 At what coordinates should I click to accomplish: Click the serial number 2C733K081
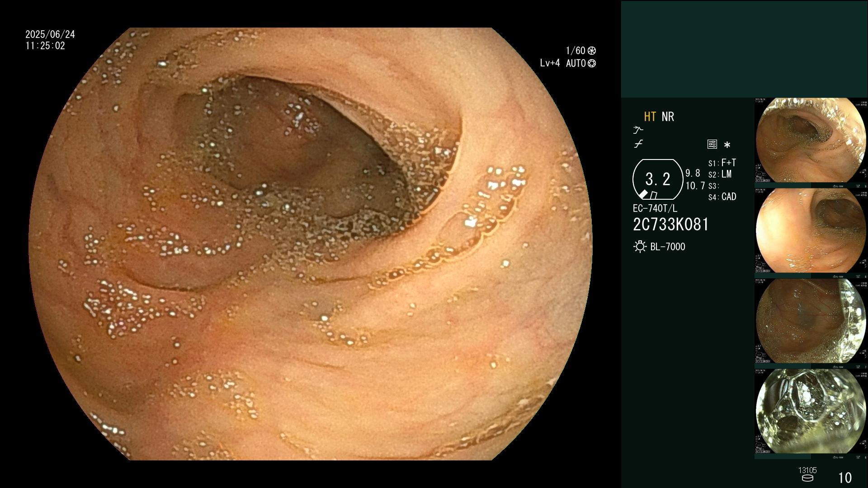coord(671,225)
